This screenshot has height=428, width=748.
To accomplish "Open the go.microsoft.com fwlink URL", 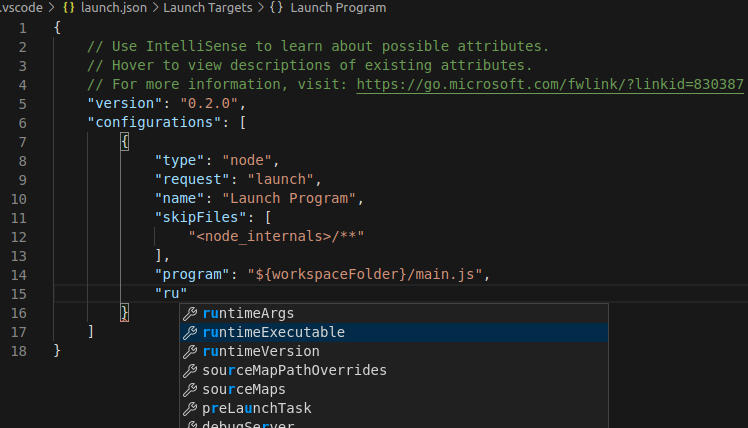I will (550, 84).
